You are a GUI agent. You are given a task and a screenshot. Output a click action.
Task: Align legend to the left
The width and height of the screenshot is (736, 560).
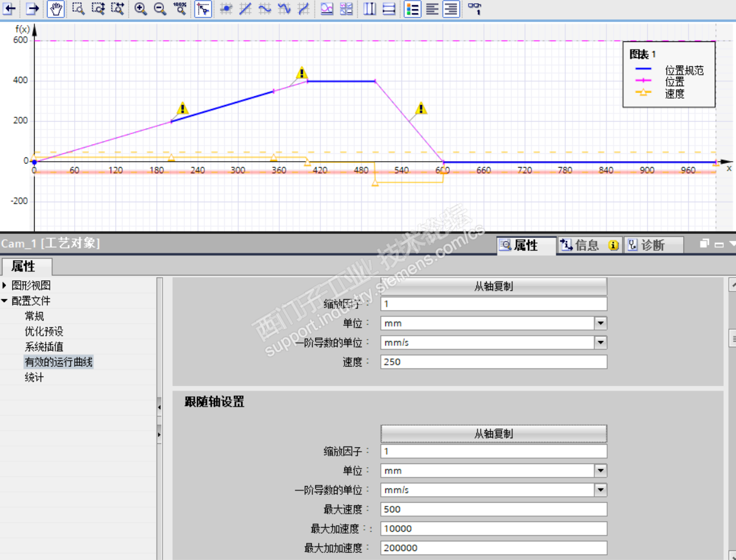(x=432, y=8)
